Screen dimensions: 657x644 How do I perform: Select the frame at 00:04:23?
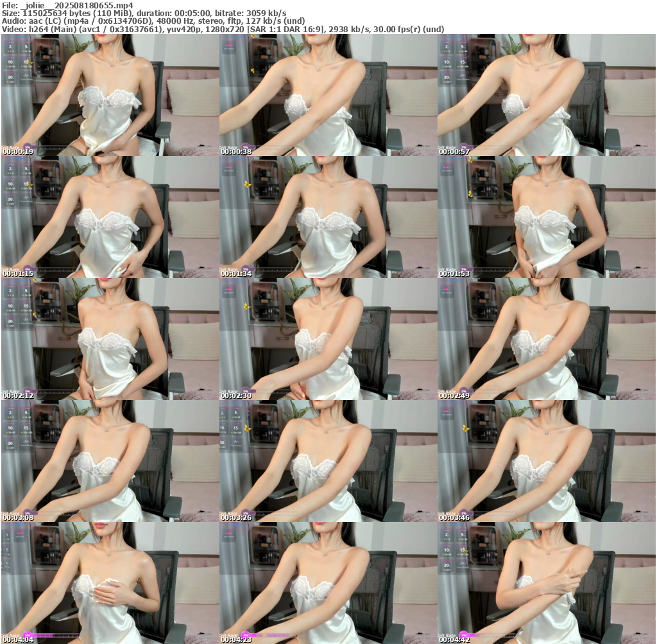pos(328,583)
